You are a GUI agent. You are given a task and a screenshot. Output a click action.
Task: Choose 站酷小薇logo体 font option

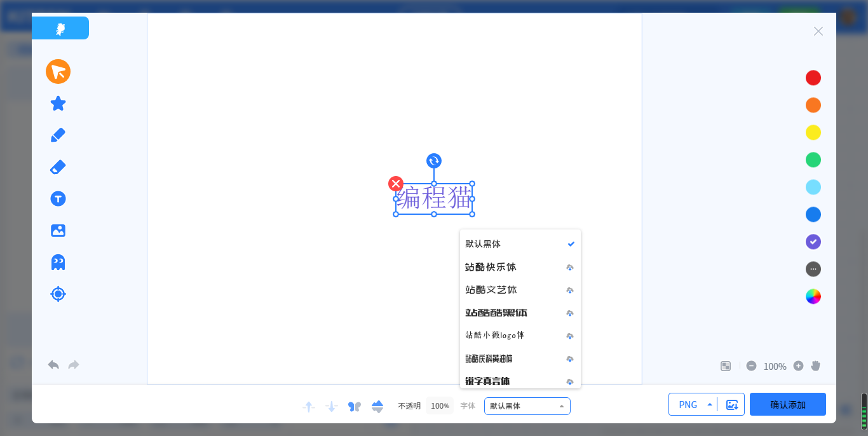click(520, 336)
